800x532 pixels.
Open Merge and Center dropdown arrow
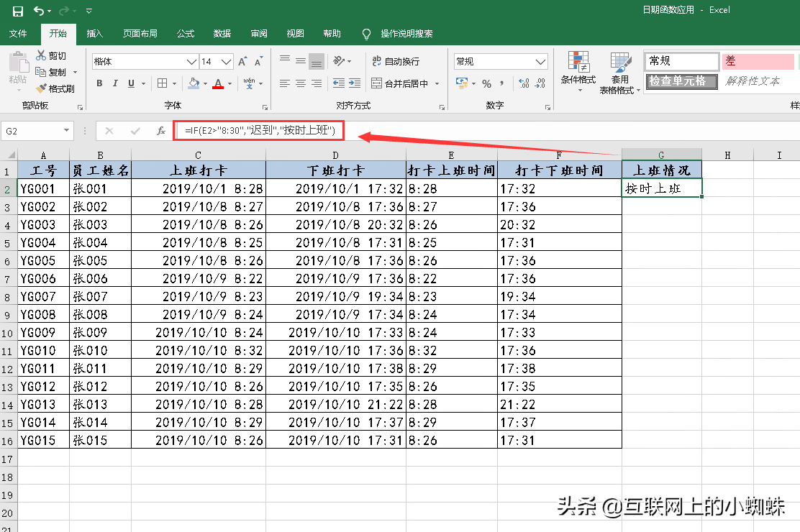[x=437, y=83]
